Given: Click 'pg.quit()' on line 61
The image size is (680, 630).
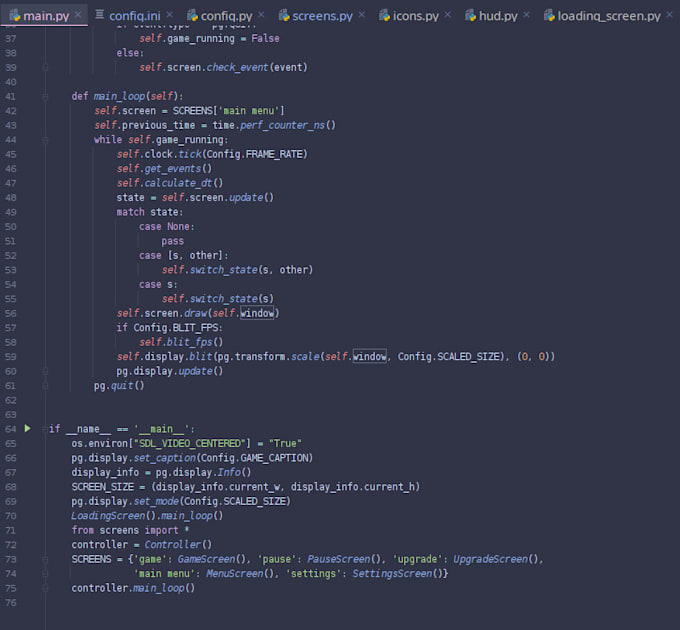Looking at the screenshot, I should tap(119, 385).
